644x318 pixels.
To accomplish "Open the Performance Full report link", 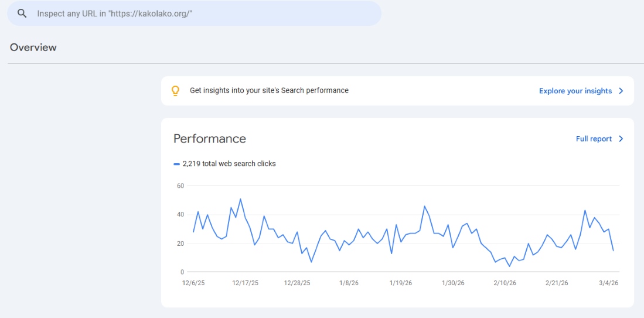I will 594,138.
